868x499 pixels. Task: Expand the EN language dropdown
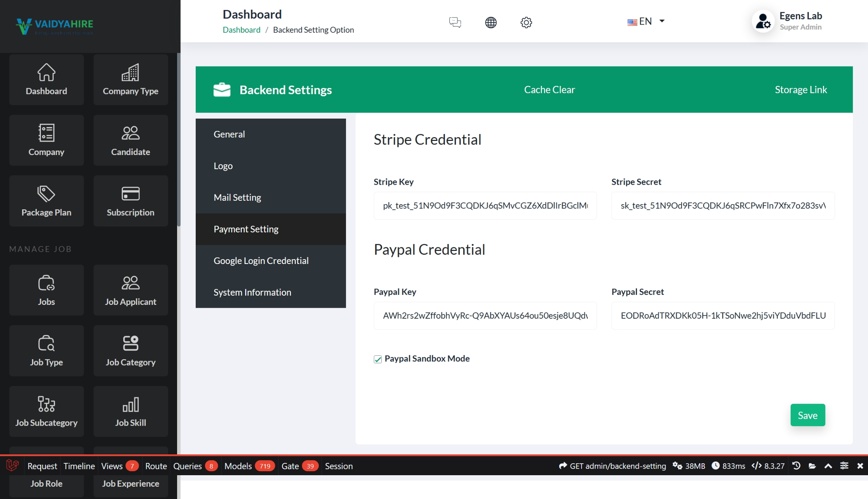pyautogui.click(x=646, y=22)
